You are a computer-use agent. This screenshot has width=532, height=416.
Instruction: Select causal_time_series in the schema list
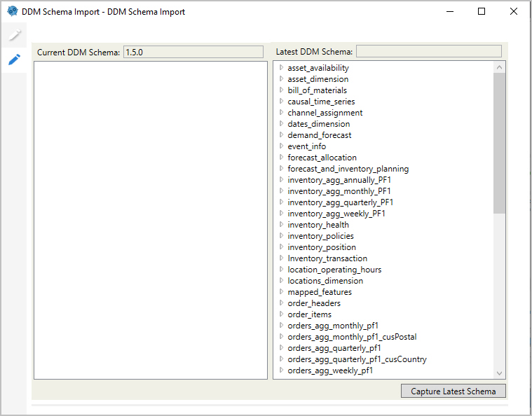click(x=321, y=102)
